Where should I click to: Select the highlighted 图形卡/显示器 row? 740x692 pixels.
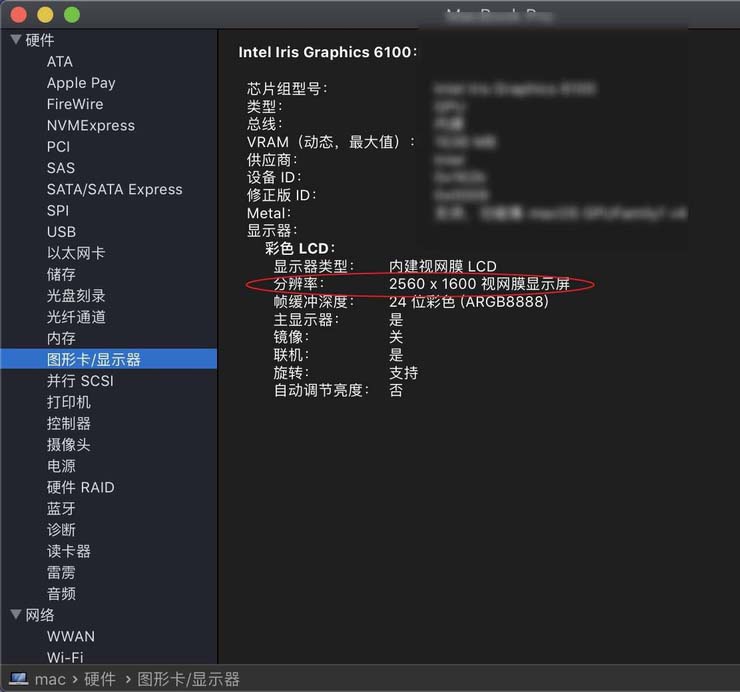pos(109,359)
